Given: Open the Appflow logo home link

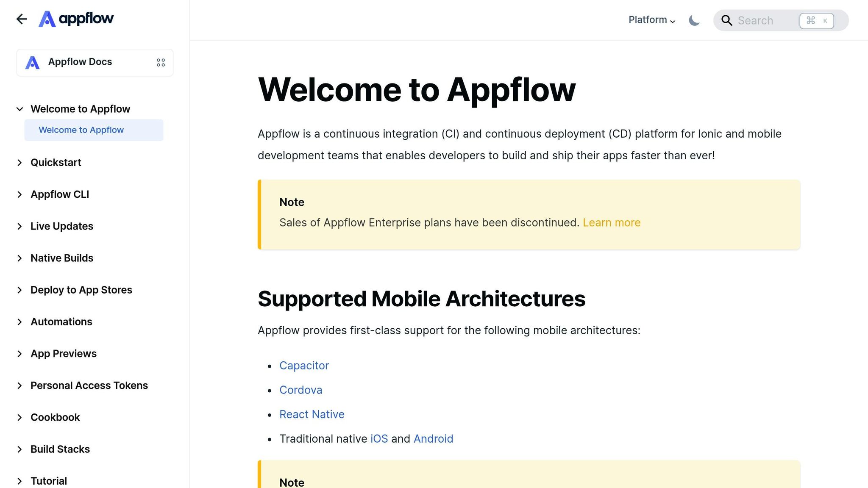Looking at the screenshot, I should 76,19.
